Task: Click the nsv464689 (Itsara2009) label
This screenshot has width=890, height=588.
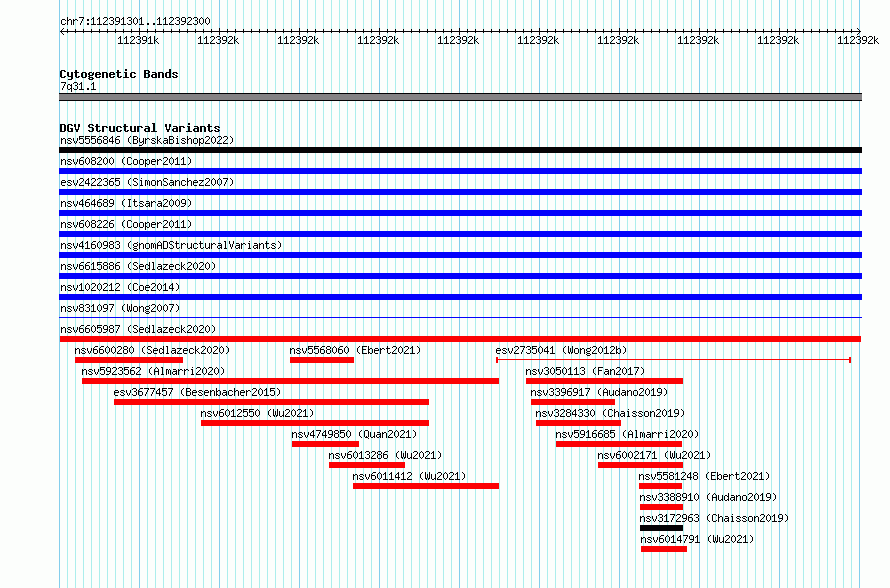Action: click(126, 203)
